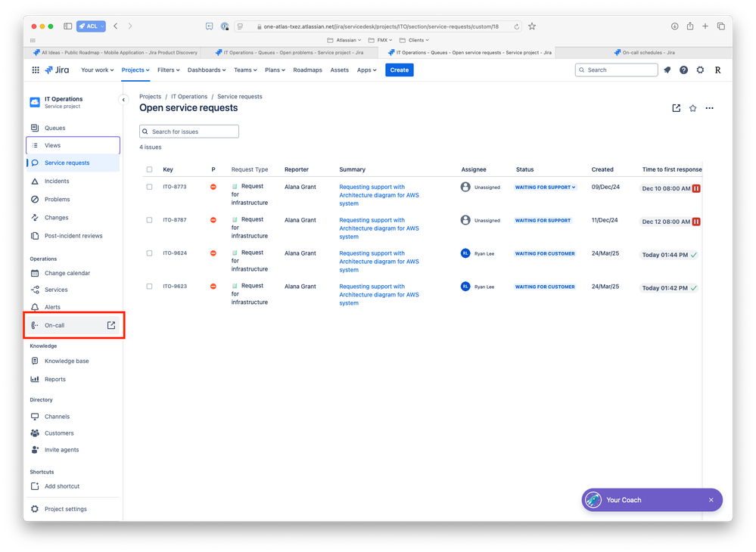Open the Jira help question-mark icon
The height and width of the screenshot is (552, 756).
click(x=683, y=70)
